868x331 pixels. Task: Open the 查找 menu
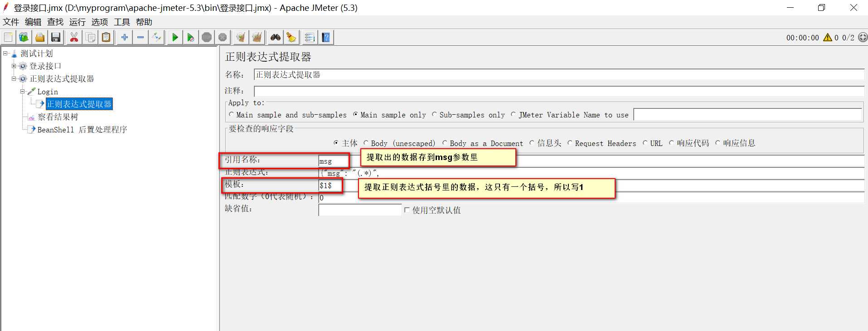coord(55,22)
